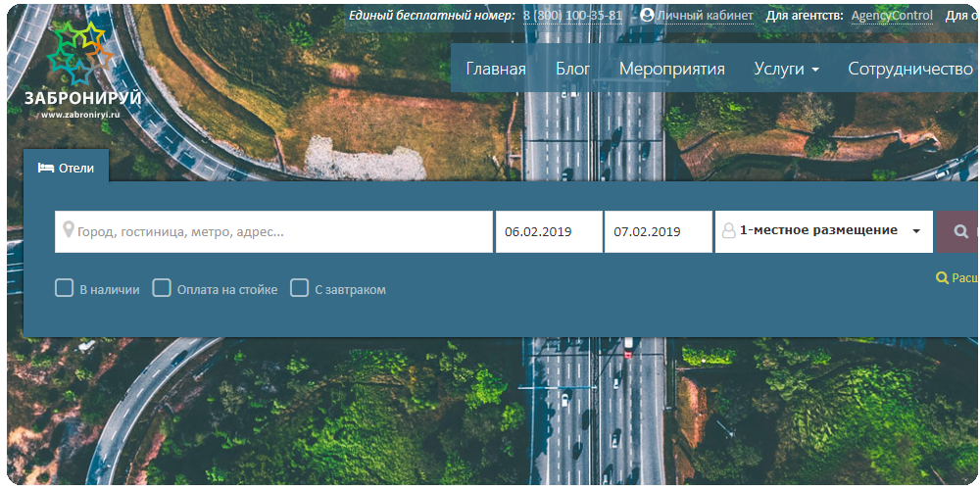Go to Главная page

click(496, 69)
